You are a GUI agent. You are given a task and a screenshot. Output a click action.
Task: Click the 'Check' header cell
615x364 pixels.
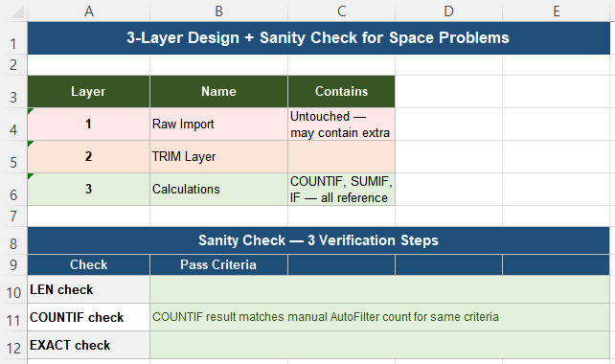tap(89, 264)
